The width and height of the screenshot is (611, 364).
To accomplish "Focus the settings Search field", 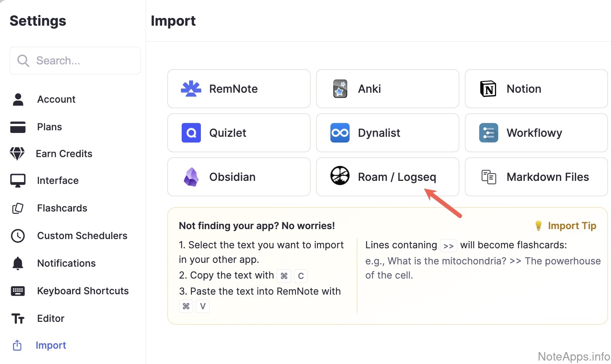I will [75, 61].
